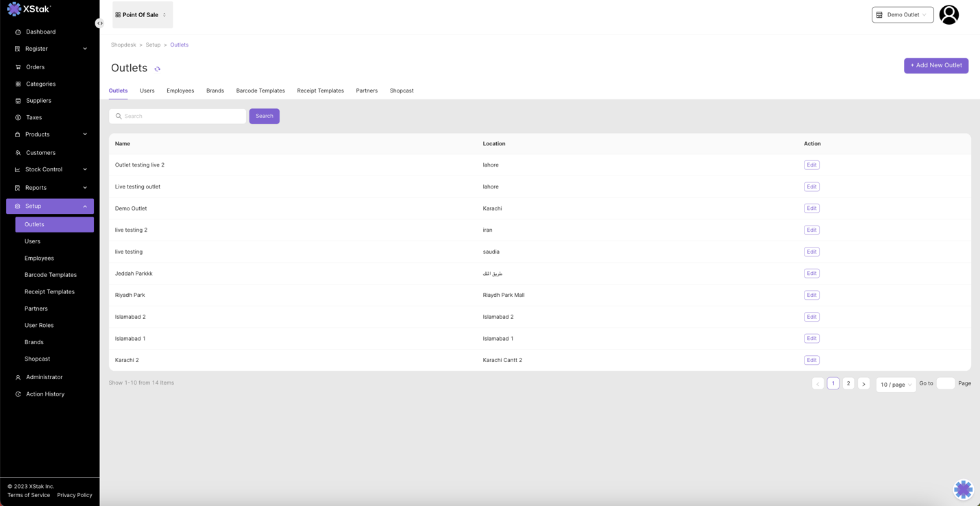
Task: Click the refresh icon beside Outlets heading
Action: pyautogui.click(x=158, y=69)
